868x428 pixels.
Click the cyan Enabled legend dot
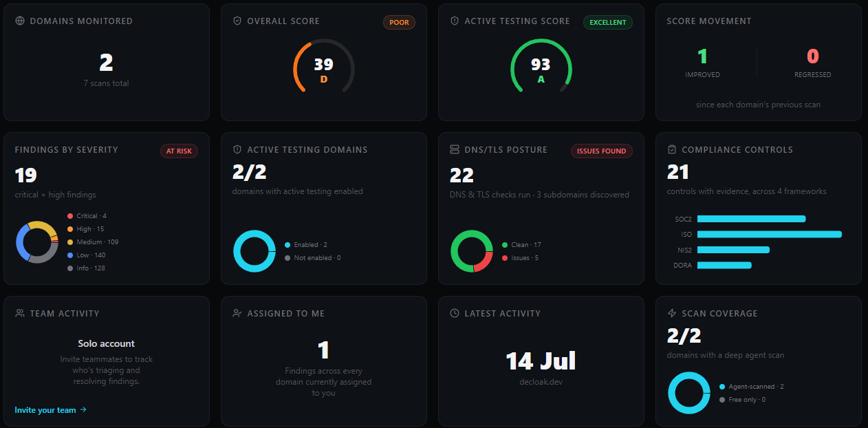pos(287,245)
